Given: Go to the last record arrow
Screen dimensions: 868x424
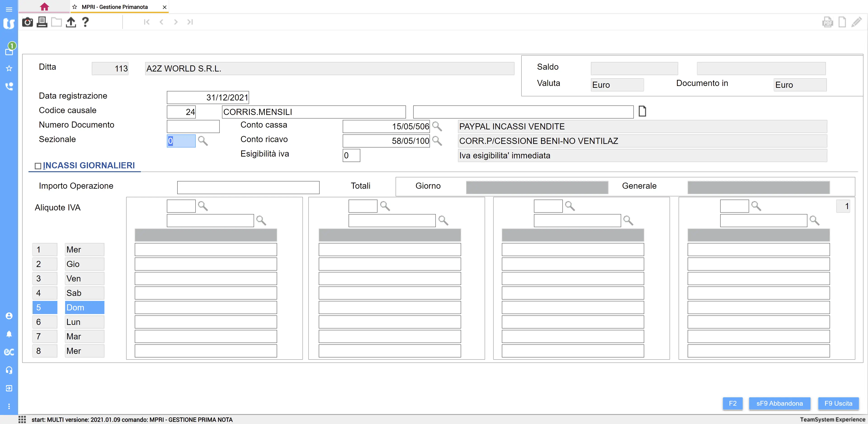Looking at the screenshot, I should (x=190, y=22).
